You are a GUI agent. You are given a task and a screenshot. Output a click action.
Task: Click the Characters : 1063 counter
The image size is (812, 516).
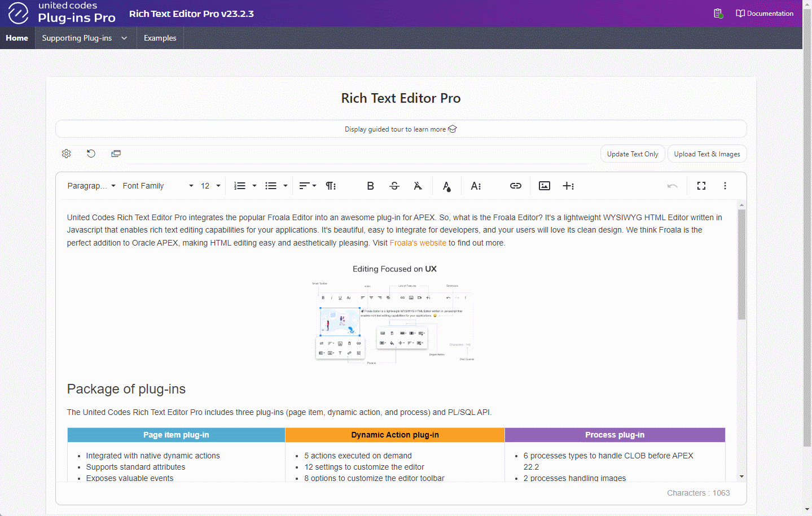(699, 493)
